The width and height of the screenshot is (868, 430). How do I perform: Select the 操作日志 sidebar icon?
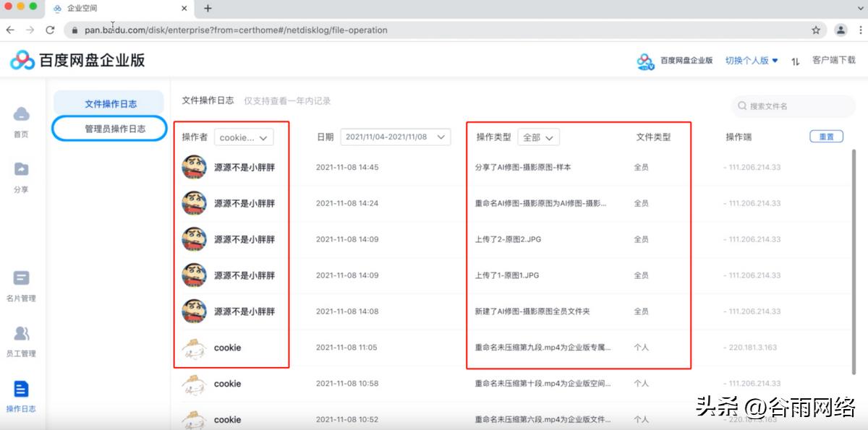pyautogui.click(x=21, y=394)
